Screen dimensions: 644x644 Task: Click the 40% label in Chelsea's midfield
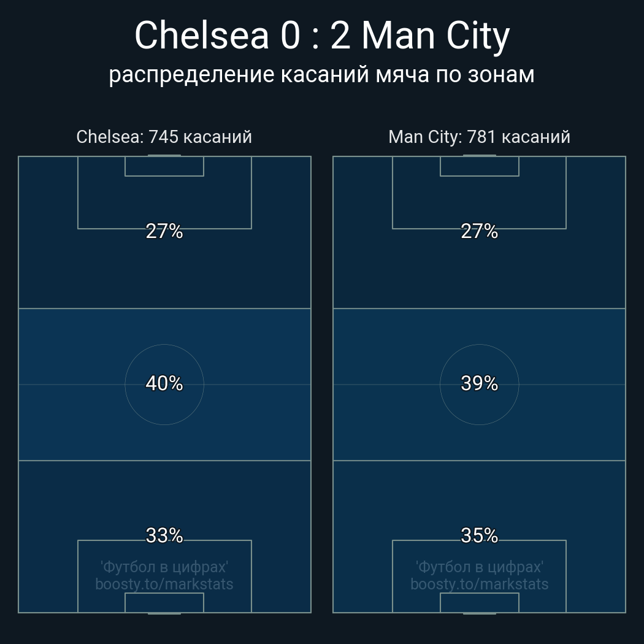[164, 383]
